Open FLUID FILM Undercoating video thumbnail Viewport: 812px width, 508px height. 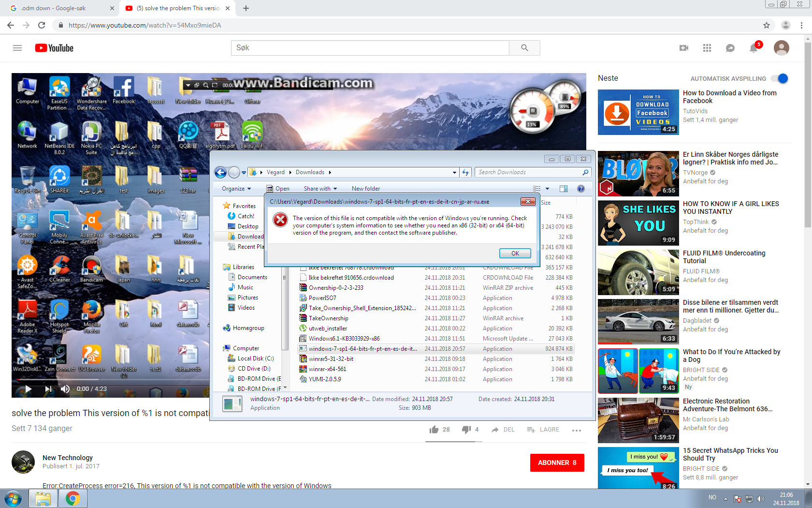click(638, 272)
